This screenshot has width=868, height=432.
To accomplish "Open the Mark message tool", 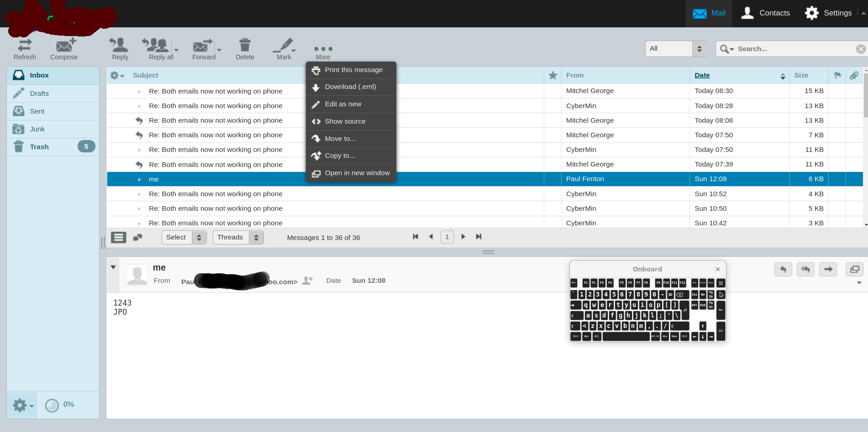I will pyautogui.click(x=284, y=49).
